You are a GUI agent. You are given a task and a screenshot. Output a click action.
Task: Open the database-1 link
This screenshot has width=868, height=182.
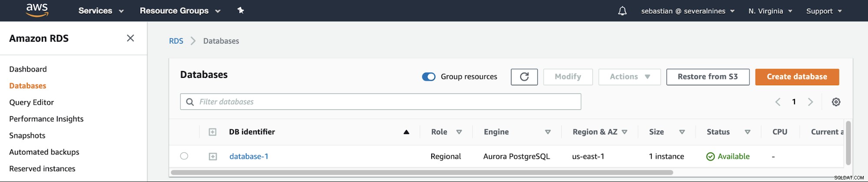click(x=249, y=156)
